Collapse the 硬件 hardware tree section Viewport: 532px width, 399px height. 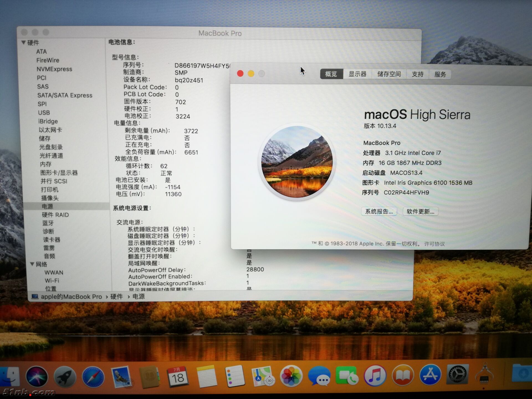[x=24, y=42]
